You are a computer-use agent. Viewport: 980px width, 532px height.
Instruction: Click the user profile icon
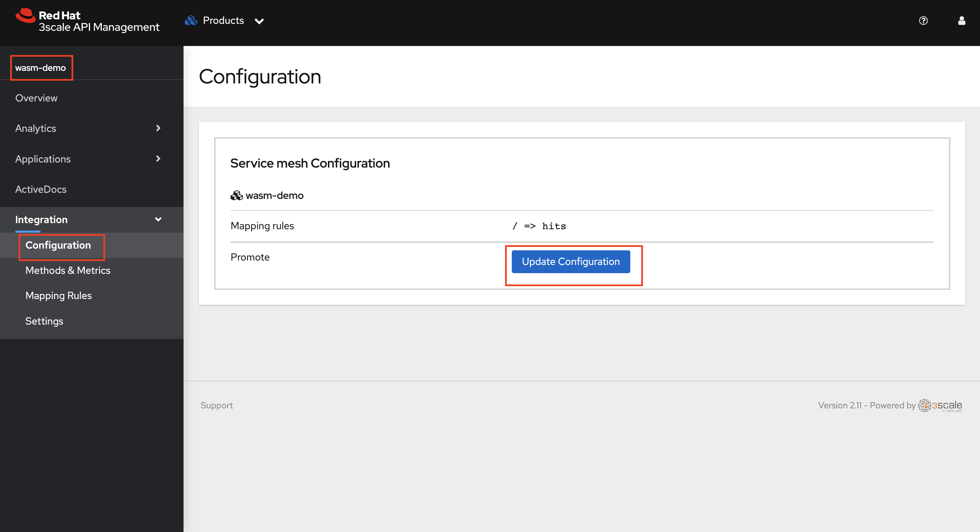click(961, 20)
